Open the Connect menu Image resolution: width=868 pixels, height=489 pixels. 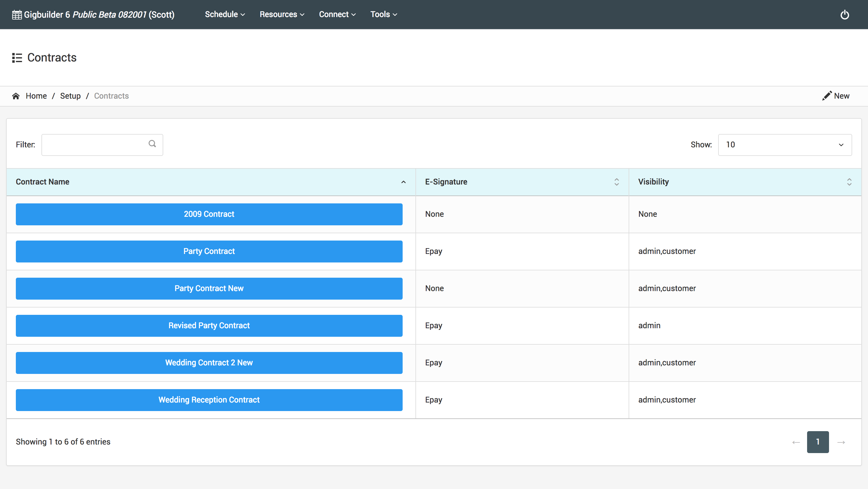coord(337,15)
